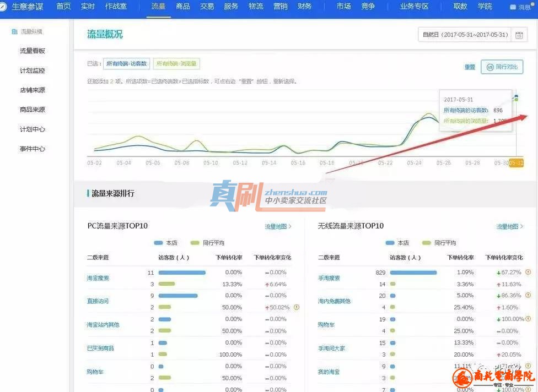This screenshot has height=392, width=538.
Task: Switch to 实时 in top navigation
Action: (88, 7)
